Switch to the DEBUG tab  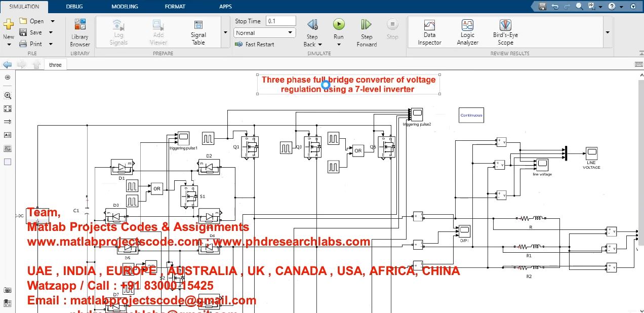point(74,7)
